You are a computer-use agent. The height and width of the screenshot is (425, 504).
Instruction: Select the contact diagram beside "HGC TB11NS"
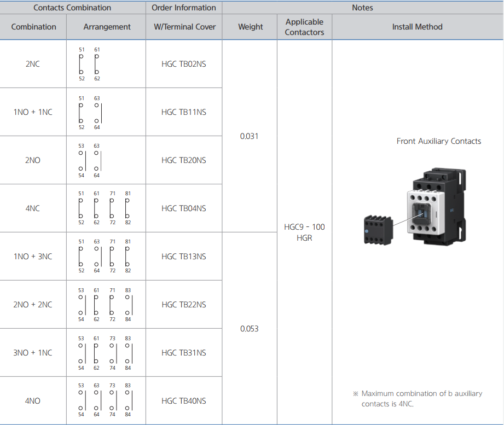point(90,113)
